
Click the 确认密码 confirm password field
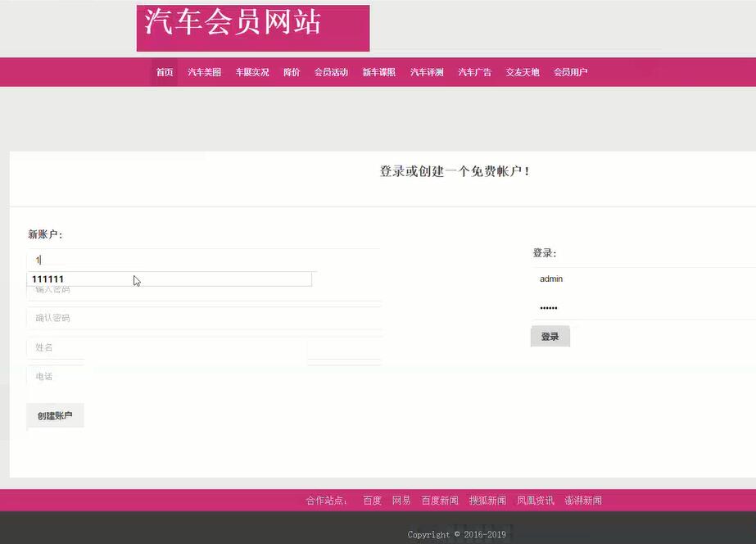pos(164,317)
